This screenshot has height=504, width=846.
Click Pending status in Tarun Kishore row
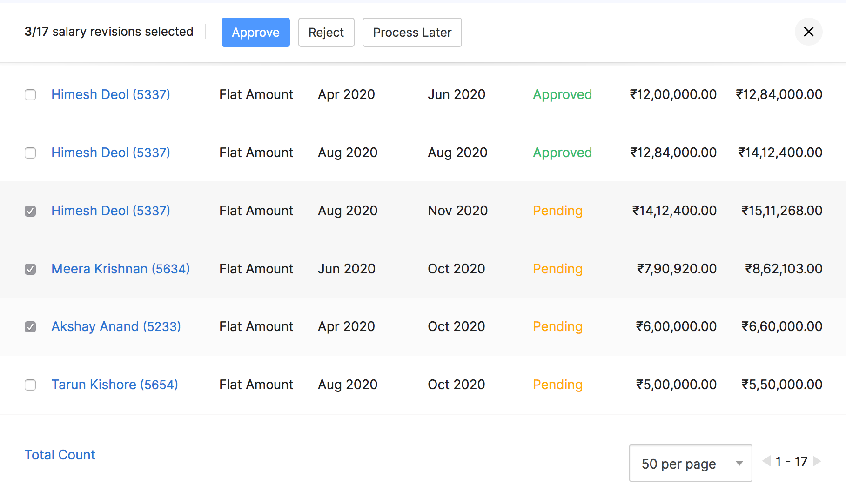557,385
